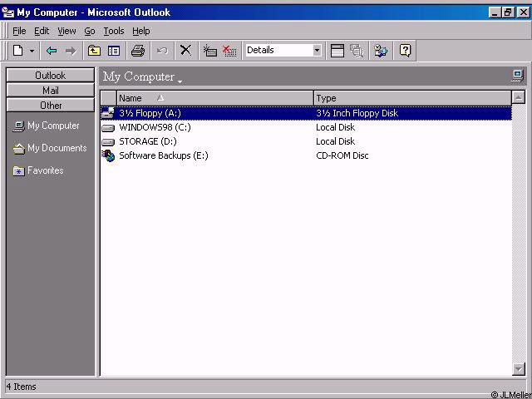Viewport: 532px width, 399px height.
Task: Select the 3½ Floppy (A:) row
Action: click(306, 113)
